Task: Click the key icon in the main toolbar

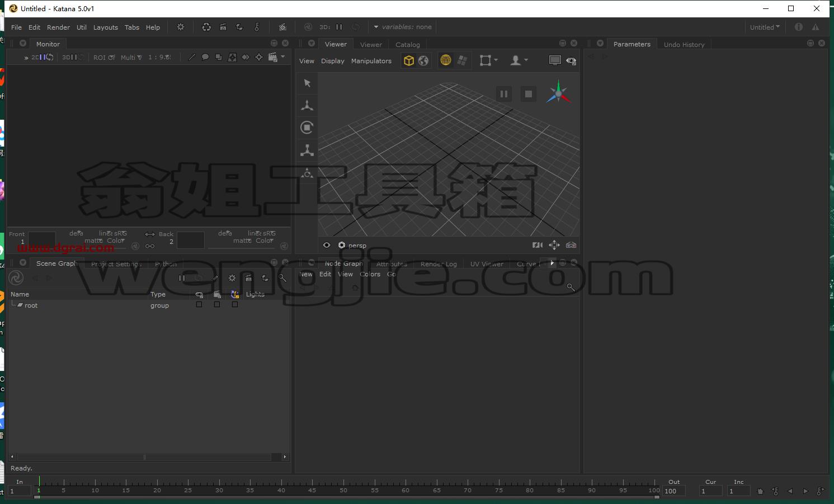Action: click(257, 27)
